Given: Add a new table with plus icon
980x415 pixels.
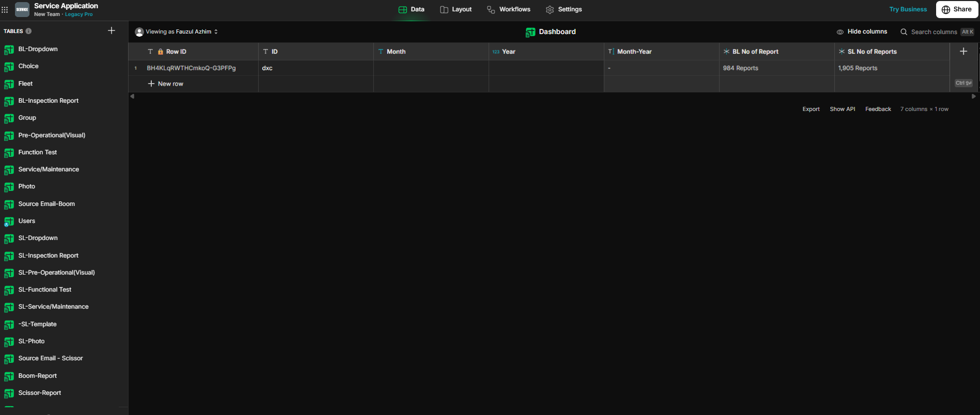Looking at the screenshot, I should 112,30.
